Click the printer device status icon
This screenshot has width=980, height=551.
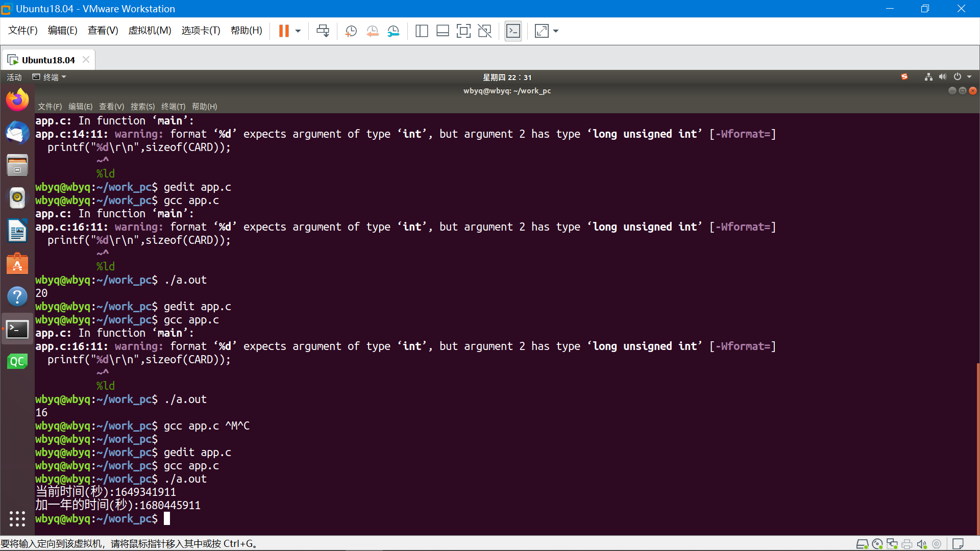click(x=907, y=544)
